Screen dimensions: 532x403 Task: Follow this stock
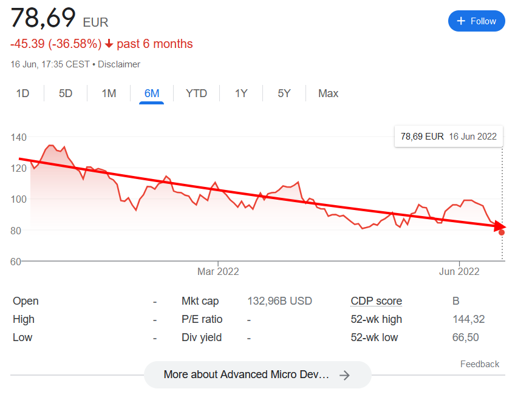[476, 21]
